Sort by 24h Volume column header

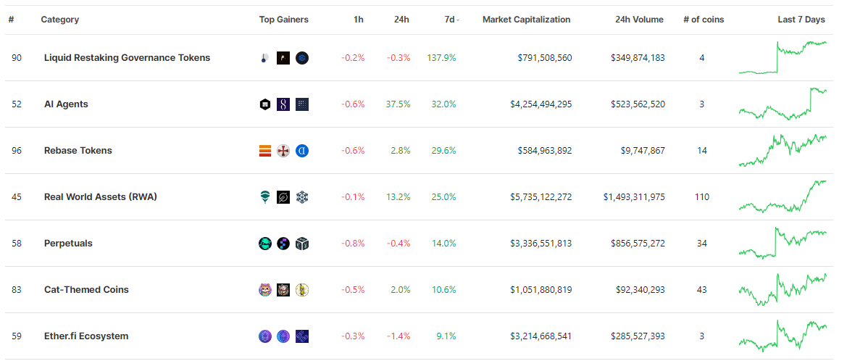(639, 20)
